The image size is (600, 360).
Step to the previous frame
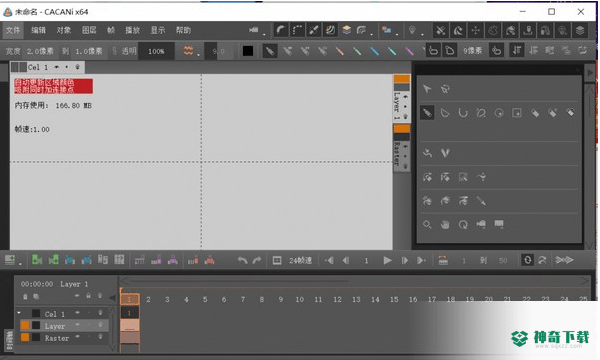pos(346,261)
